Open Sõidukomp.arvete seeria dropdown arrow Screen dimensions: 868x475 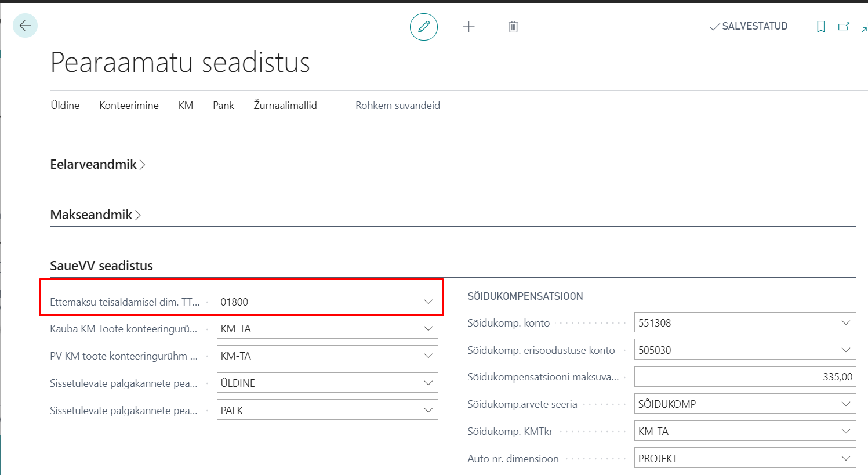click(x=845, y=404)
